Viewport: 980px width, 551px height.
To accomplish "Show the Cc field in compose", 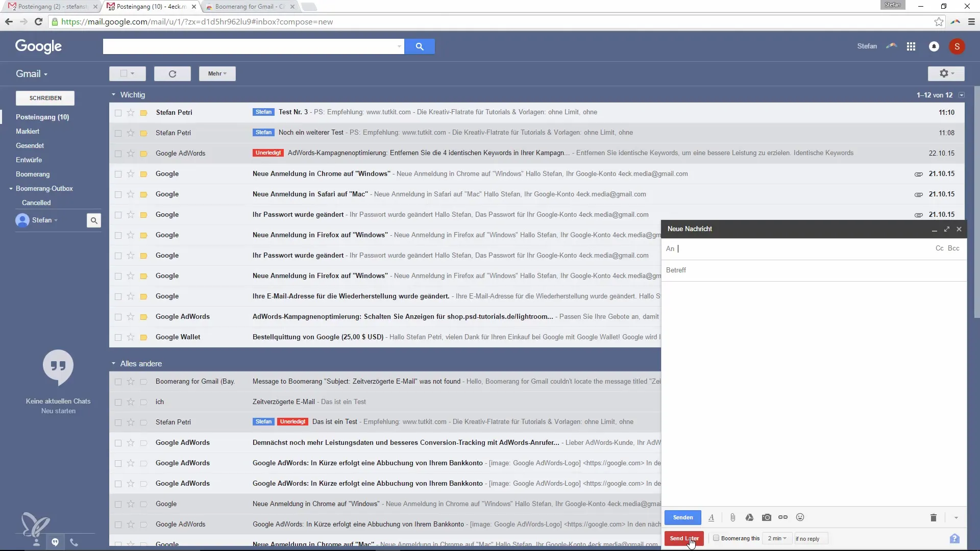I will click(939, 248).
